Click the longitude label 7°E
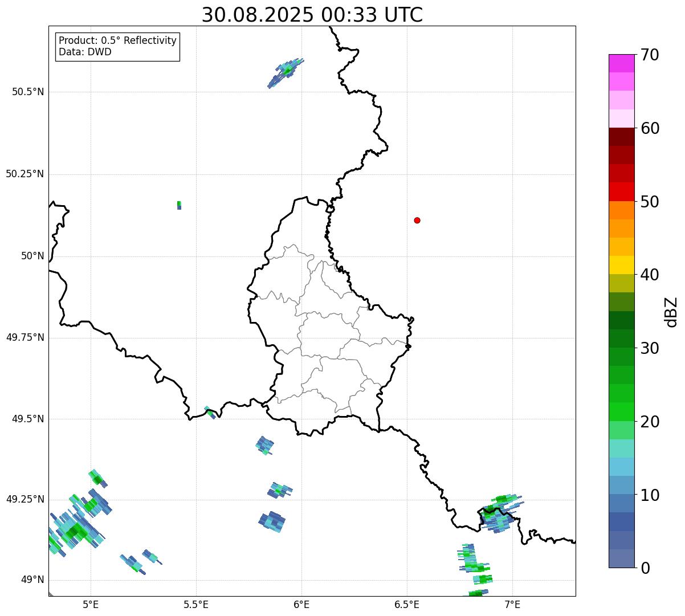Screen dimensions: 685x616 coord(512,604)
